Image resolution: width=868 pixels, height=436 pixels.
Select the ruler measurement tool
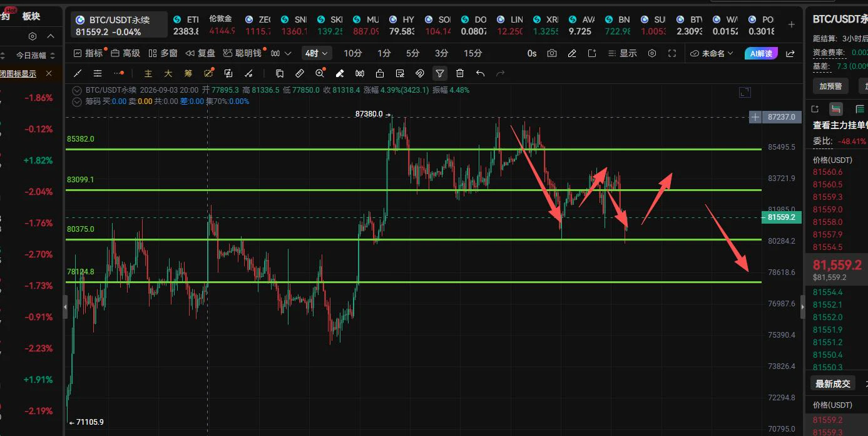[x=300, y=73]
